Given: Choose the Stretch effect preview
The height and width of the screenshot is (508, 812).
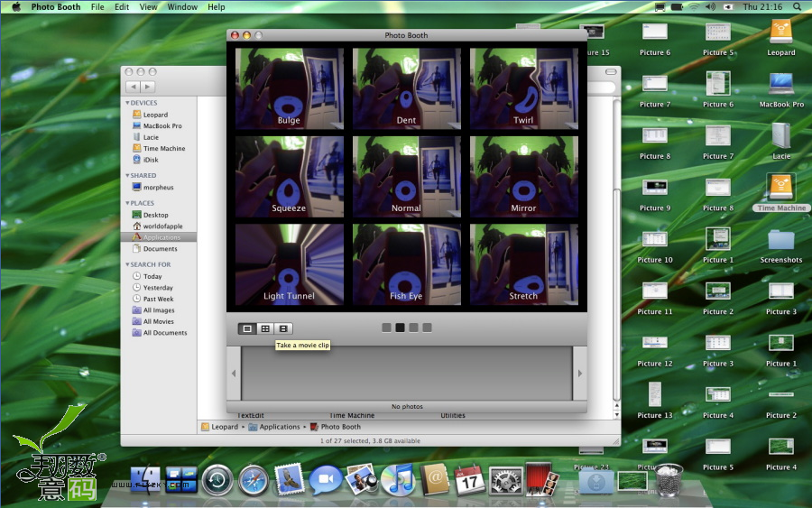Looking at the screenshot, I should [x=523, y=264].
